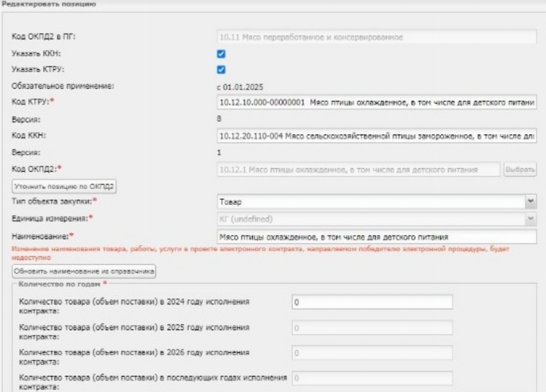Click the Код ОКПД2 в ПГ field
546x392 pixels.
(376, 37)
